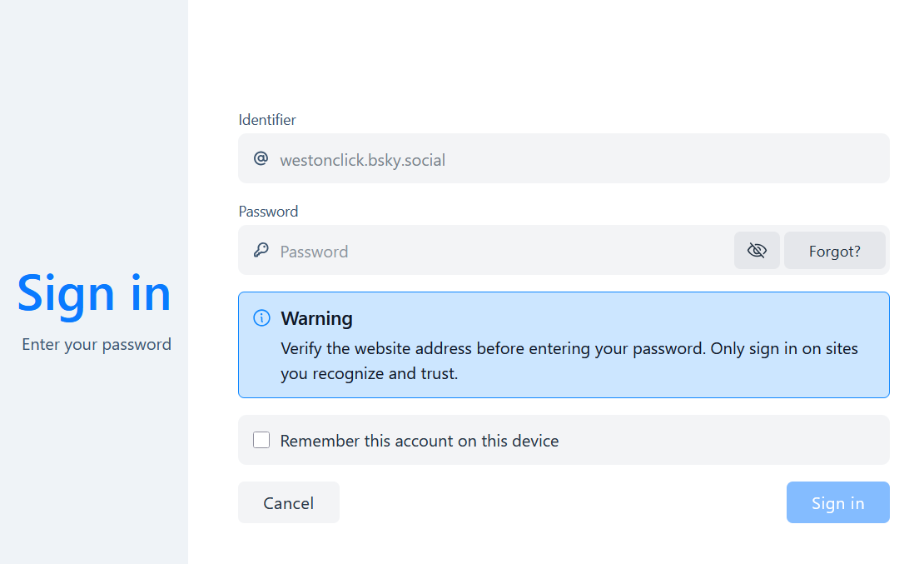Click the Enter your password subtitle
This screenshot has height=564, width=924.
97,344
